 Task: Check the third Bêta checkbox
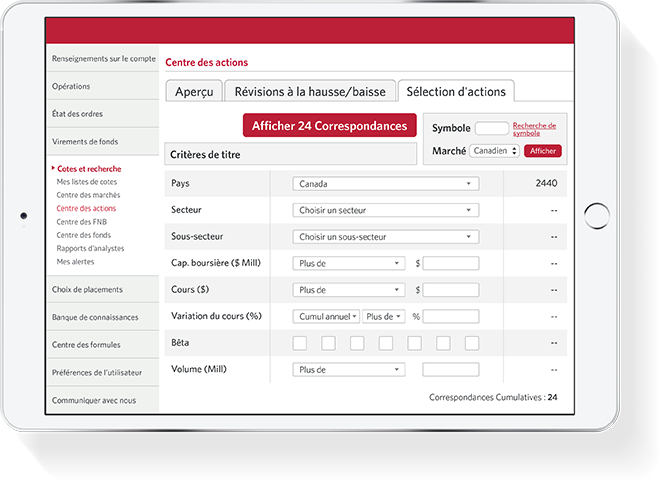pyautogui.click(x=357, y=343)
